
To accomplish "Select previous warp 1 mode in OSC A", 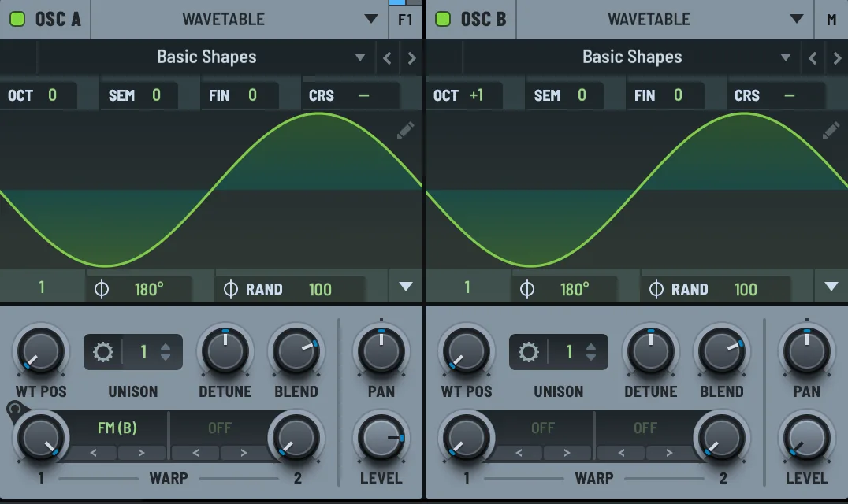I will pyautogui.click(x=94, y=453).
